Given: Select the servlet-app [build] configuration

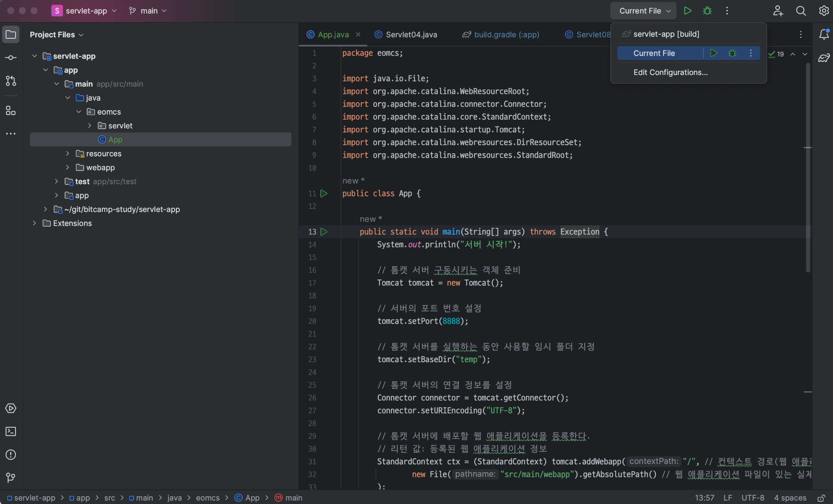Looking at the screenshot, I should click(x=666, y=34).
